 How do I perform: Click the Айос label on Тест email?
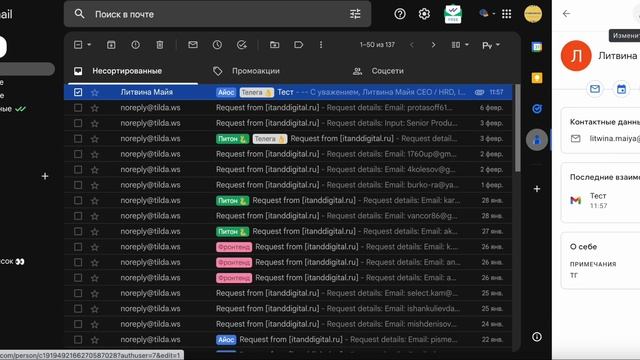coord(226,92)
